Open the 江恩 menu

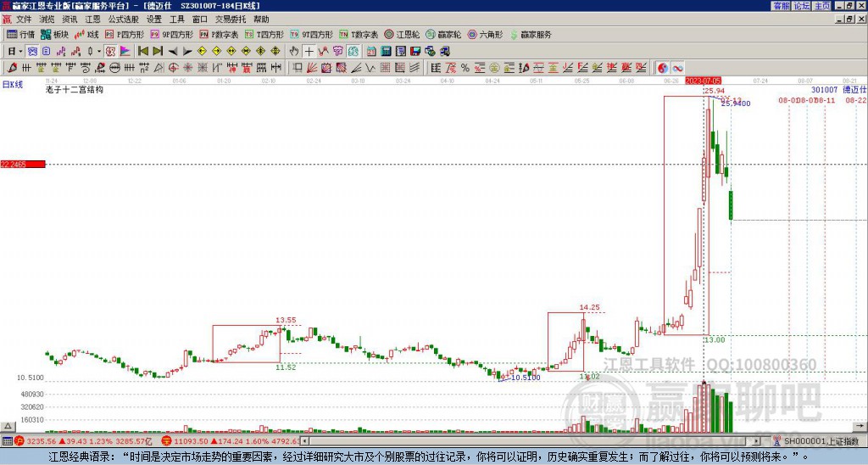tap(92, 20)
